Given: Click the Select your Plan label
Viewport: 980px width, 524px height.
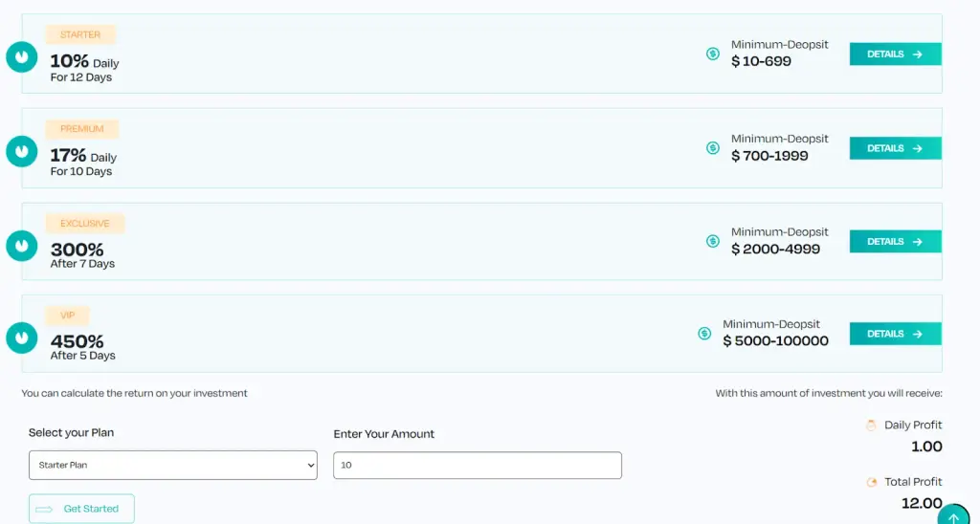Looking at the screenshot, I should point(71,433).
